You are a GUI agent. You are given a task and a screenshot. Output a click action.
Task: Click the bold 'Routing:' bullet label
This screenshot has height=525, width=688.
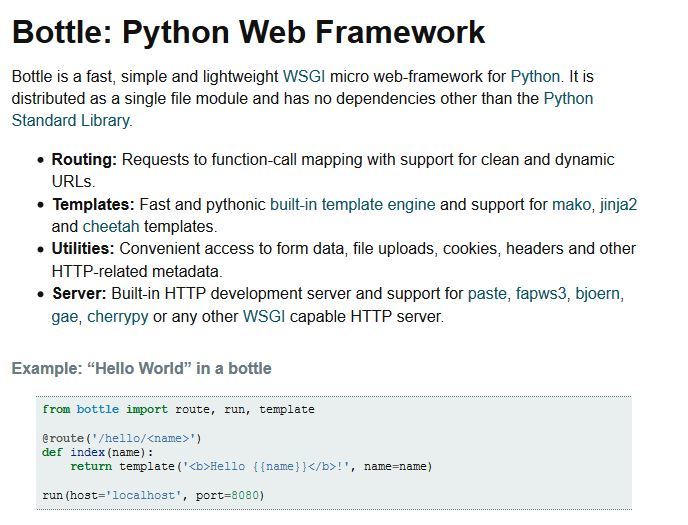(84, 160)
